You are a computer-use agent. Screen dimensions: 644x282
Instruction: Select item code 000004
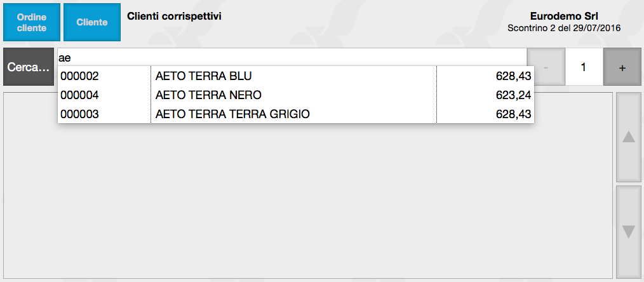[x=79, y=95]
